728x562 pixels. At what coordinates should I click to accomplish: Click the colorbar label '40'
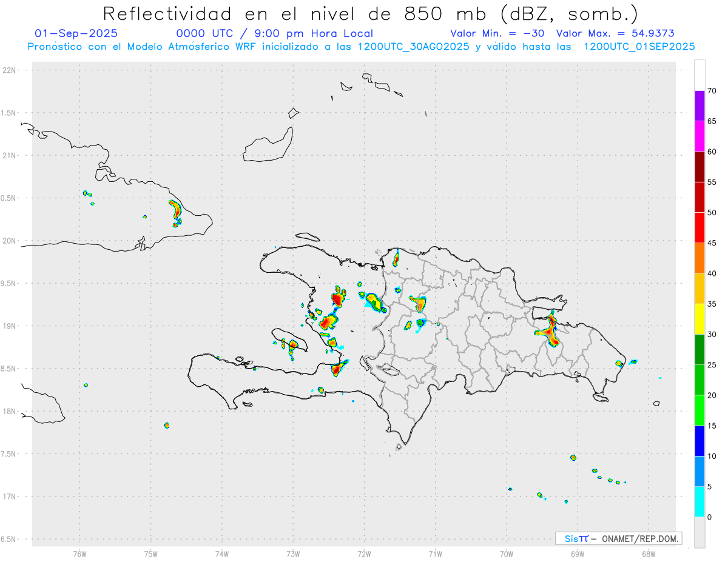point(712,273)
